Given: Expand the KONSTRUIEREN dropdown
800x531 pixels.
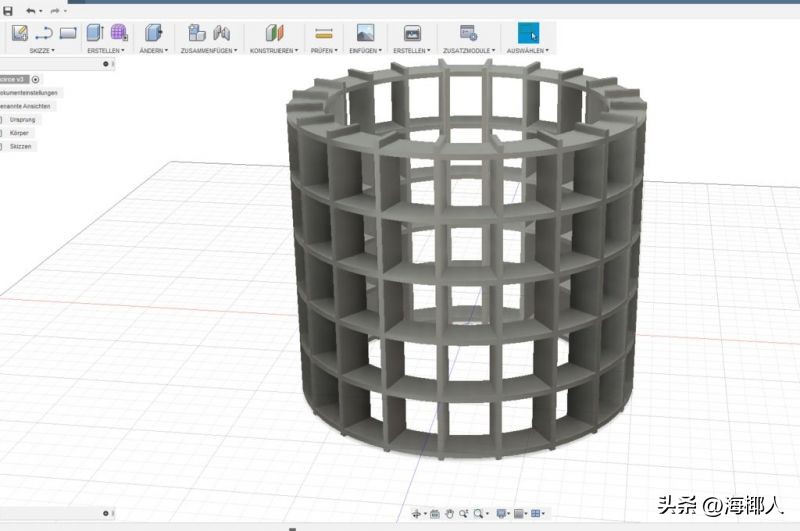Looking at the screenshot, I should (274, 50).
